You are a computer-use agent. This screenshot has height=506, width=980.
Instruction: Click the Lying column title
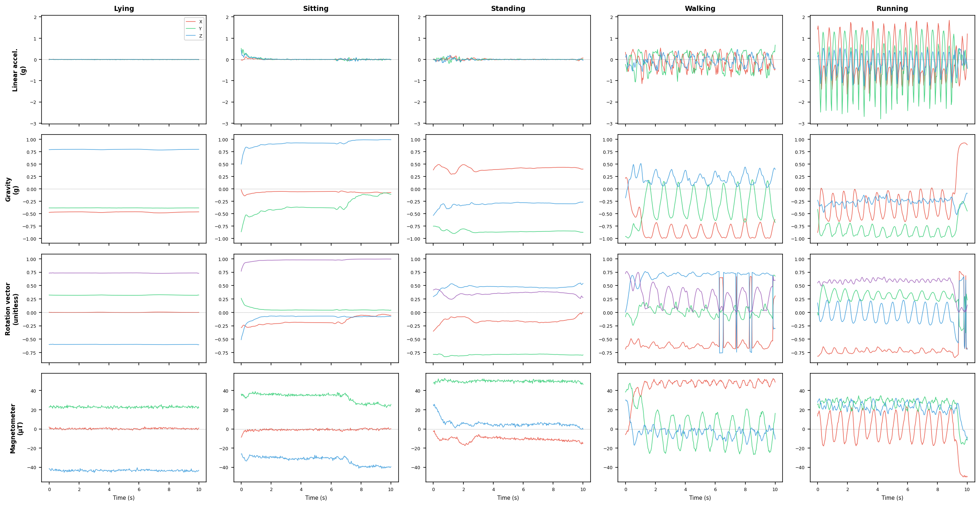click(124, 8)
